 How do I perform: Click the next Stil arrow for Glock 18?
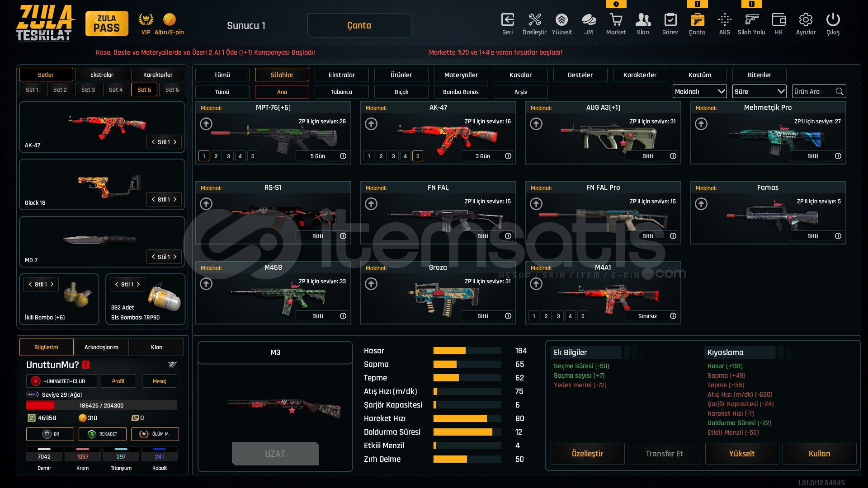click(x=175, y=199)
